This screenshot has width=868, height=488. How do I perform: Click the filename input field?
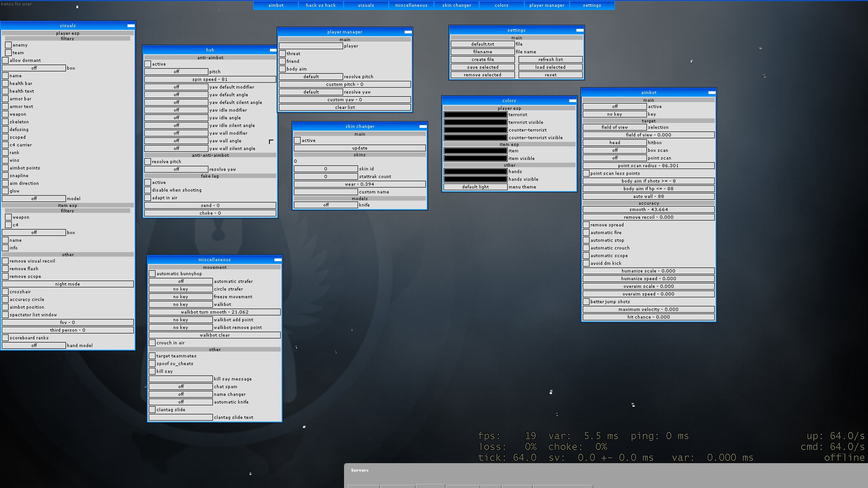tap(482, 52)
